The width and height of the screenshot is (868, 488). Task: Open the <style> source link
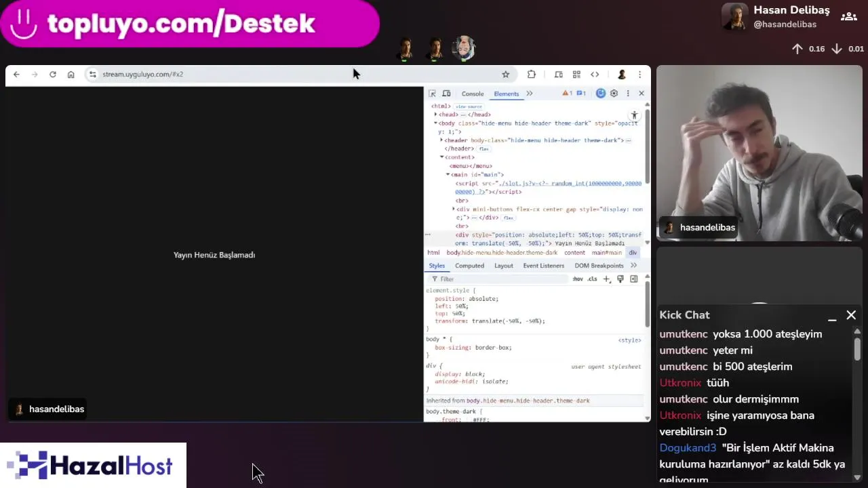pos(629,340)
